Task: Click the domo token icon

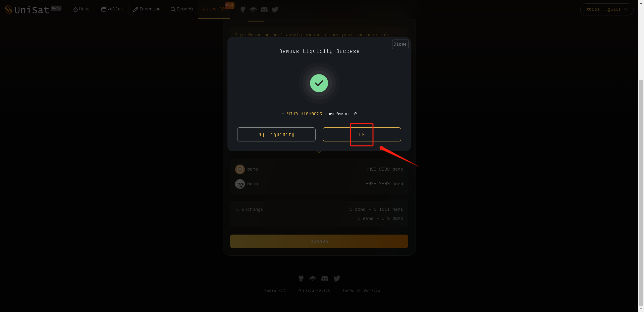Action: pyautogui.click(x=240, y=169)
